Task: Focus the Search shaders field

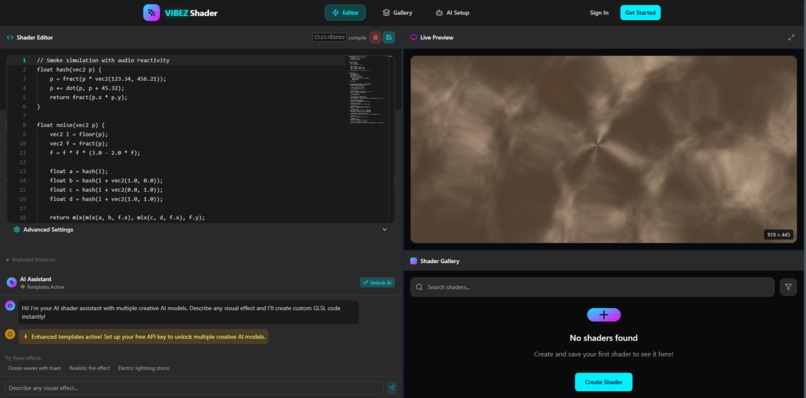Action: [x=592, y=287]
